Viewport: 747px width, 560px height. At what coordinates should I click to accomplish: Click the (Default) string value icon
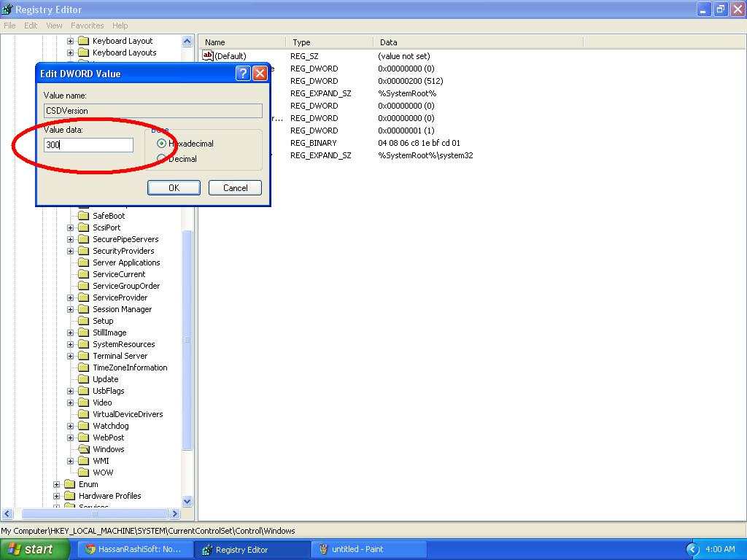pyautogui.click(x=208, y=55)
